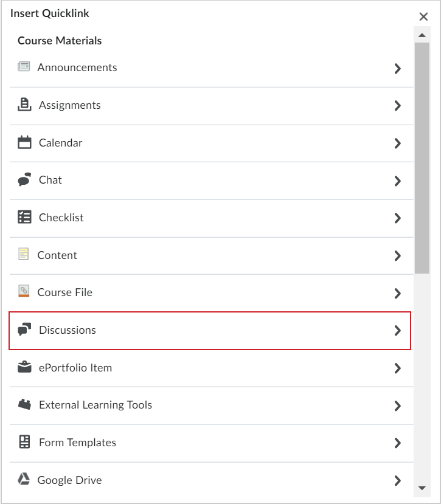Select the External Learning Tools icon

click(x=25, y=405)
